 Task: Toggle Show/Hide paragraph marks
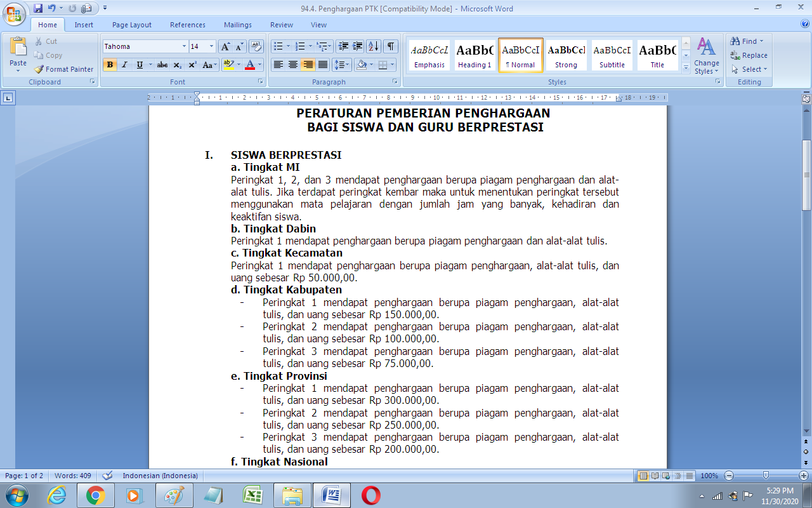pos(391,46)
